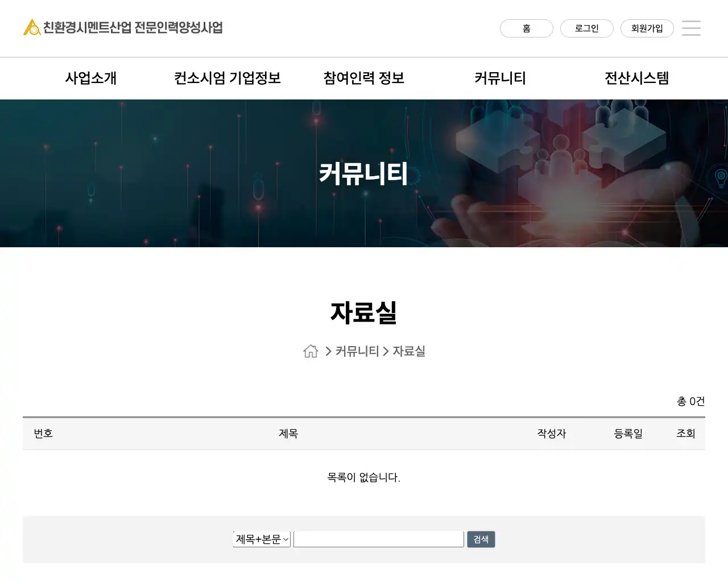Click 커뮤니티 in the breadcrumb
The width and height of the screenshot is (728, 582).
(357, 351)
